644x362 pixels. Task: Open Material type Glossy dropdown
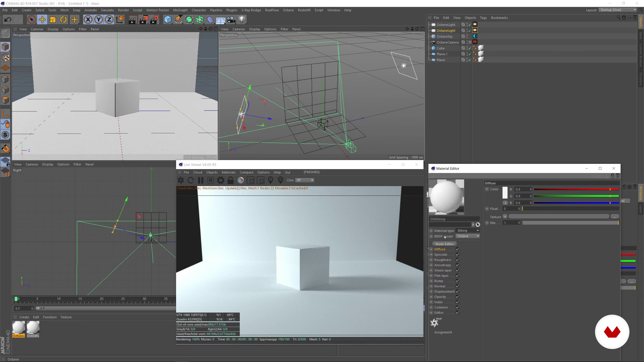point(468,230)
